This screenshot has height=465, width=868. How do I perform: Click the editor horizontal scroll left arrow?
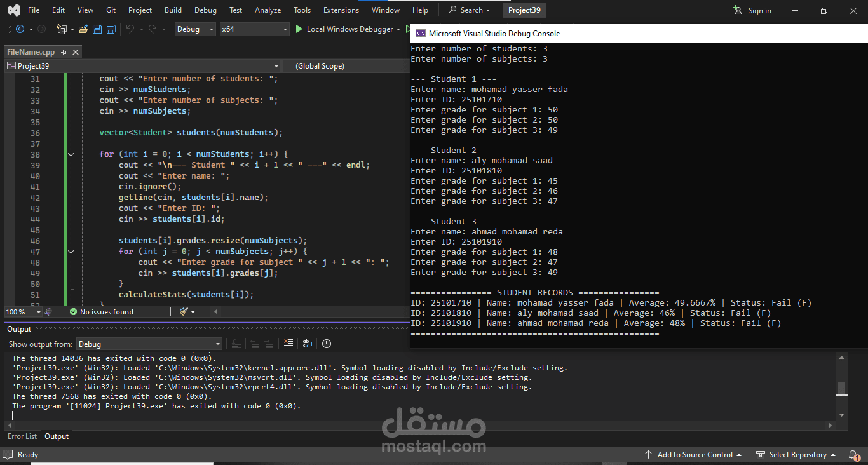click(215, 312)
